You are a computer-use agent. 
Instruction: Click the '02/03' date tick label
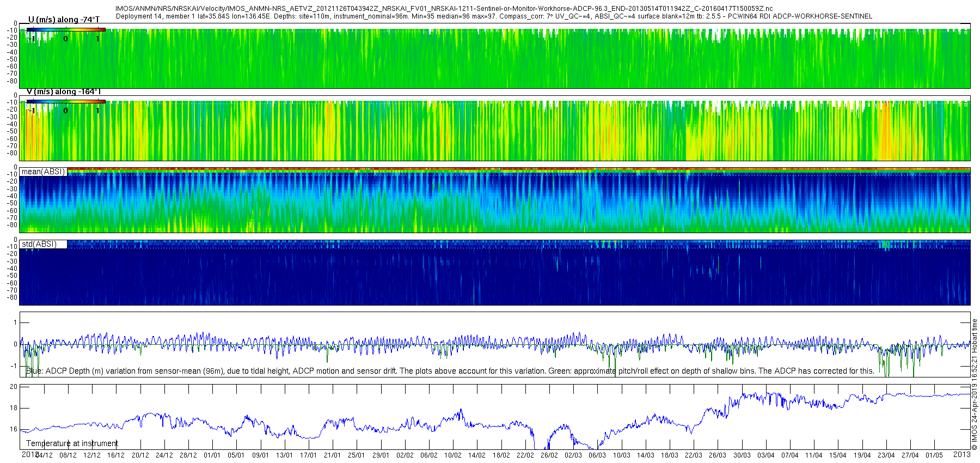tap(573, 455)
